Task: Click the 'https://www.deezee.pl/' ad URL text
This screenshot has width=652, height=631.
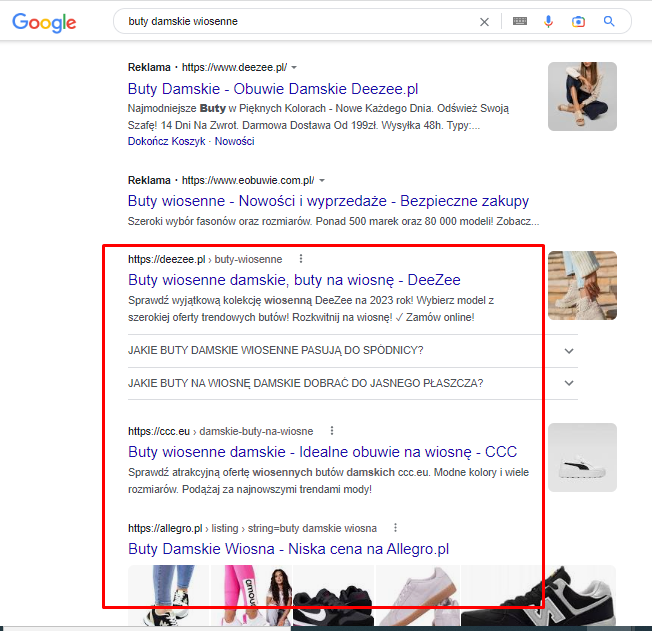Action: [235, 67]
